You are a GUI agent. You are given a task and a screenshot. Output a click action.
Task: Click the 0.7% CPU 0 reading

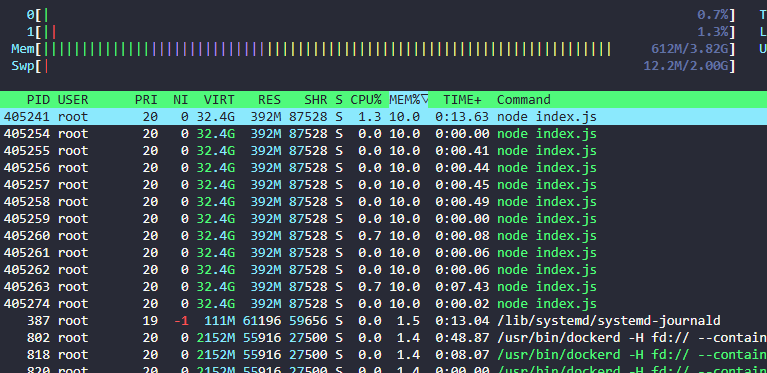click(713, 15)
